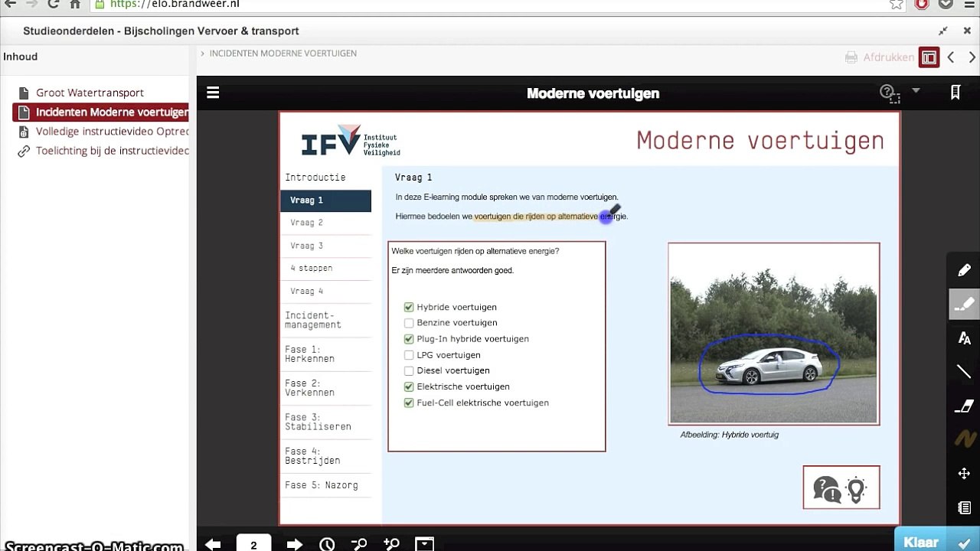Uncheck Plug-In hybride voertuigen checkbox
This screenshot has height=551, width=980.
click(x=409, y=339)
